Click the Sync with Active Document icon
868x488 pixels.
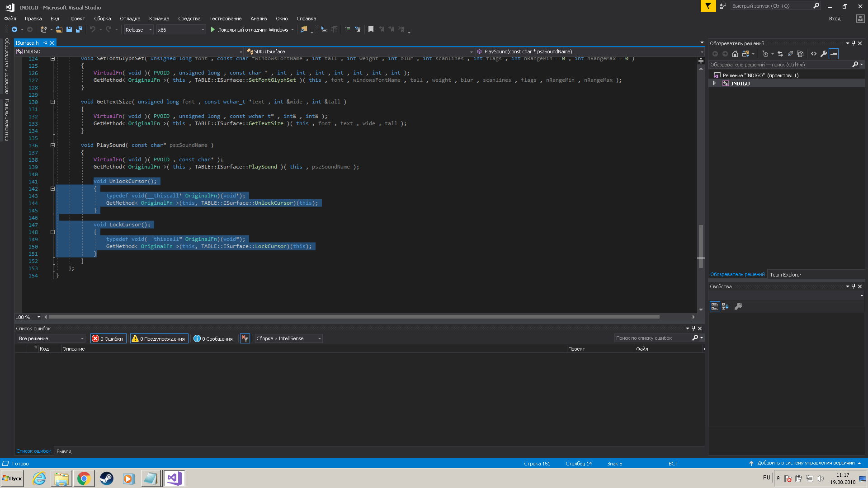click(780, 54)
